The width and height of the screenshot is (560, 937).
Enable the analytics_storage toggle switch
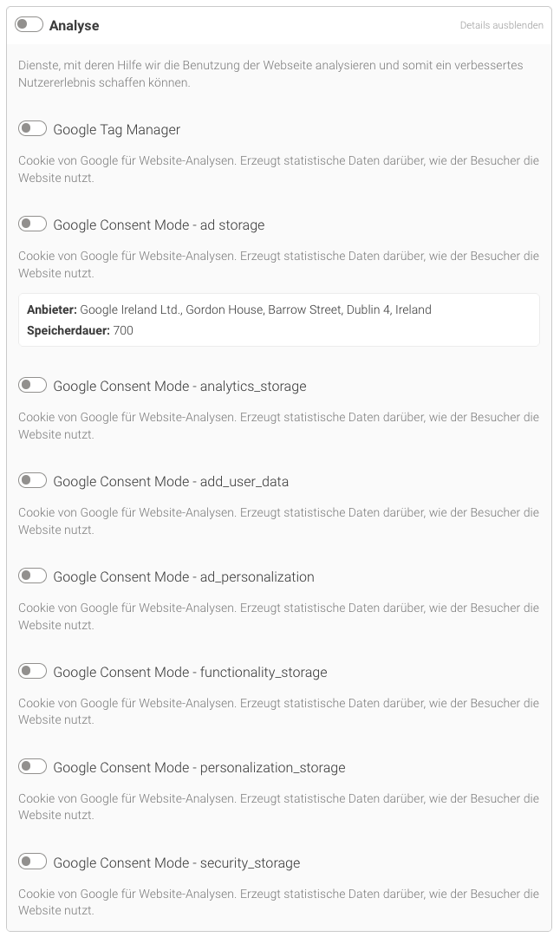pos(33,385)
